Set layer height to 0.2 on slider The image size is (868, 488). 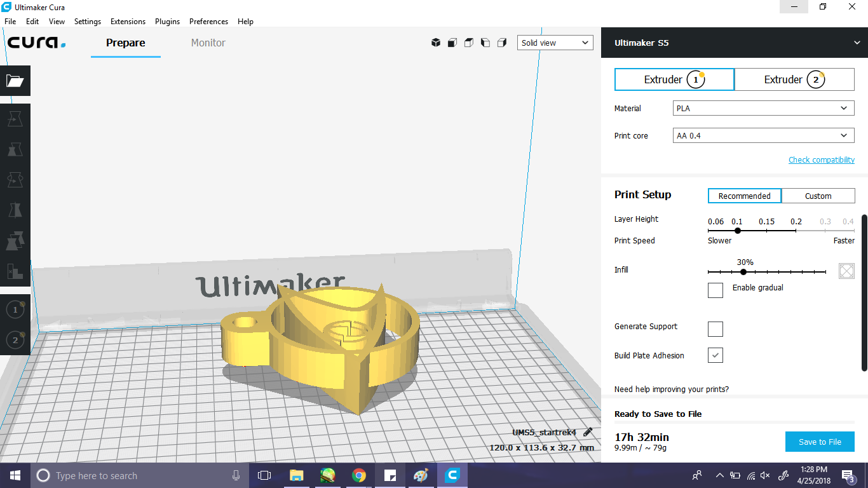(x=796, y=231)
